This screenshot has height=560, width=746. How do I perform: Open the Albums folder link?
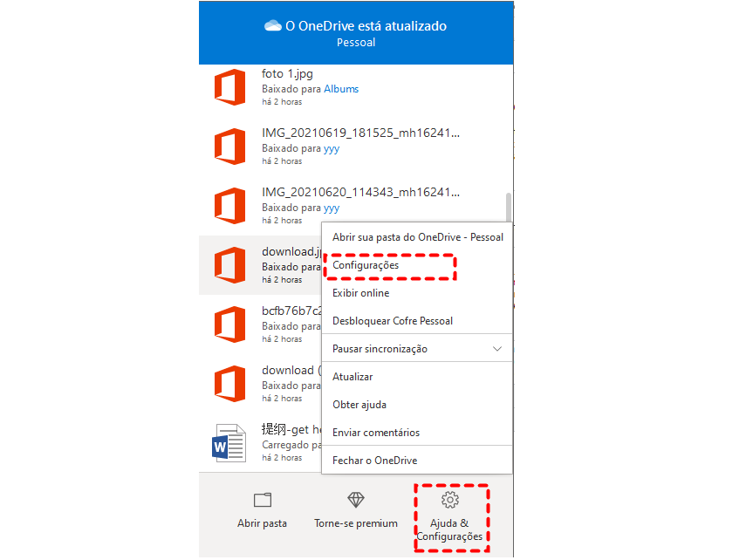tap(341, 89)
